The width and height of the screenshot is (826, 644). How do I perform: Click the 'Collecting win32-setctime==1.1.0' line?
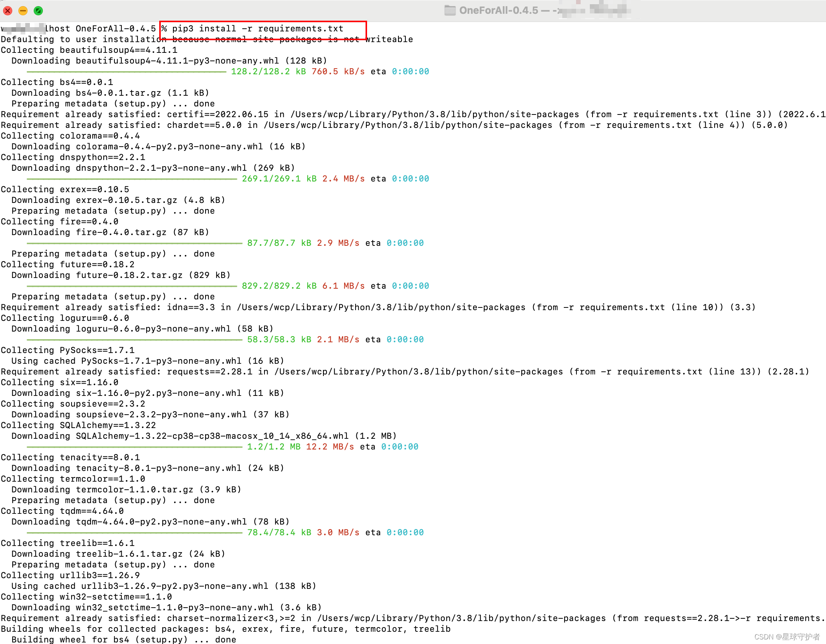[87, 597]
